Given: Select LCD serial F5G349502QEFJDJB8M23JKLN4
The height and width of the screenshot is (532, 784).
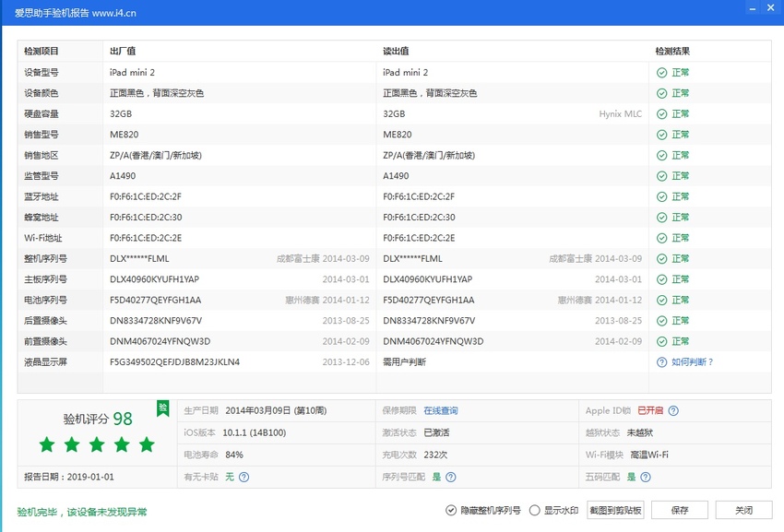Looking at the screenshot, I should pos(175,362).
